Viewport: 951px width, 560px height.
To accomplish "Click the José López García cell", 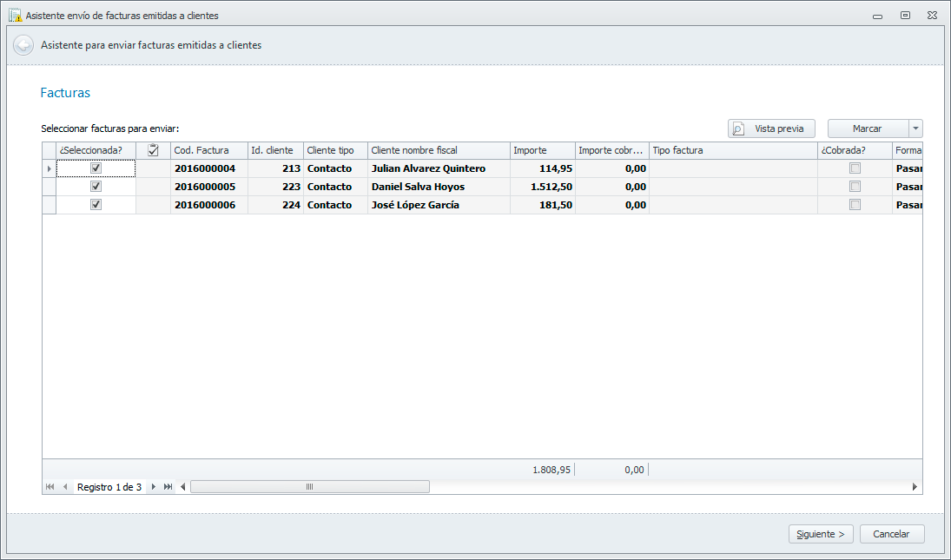I will pos(439,205).
